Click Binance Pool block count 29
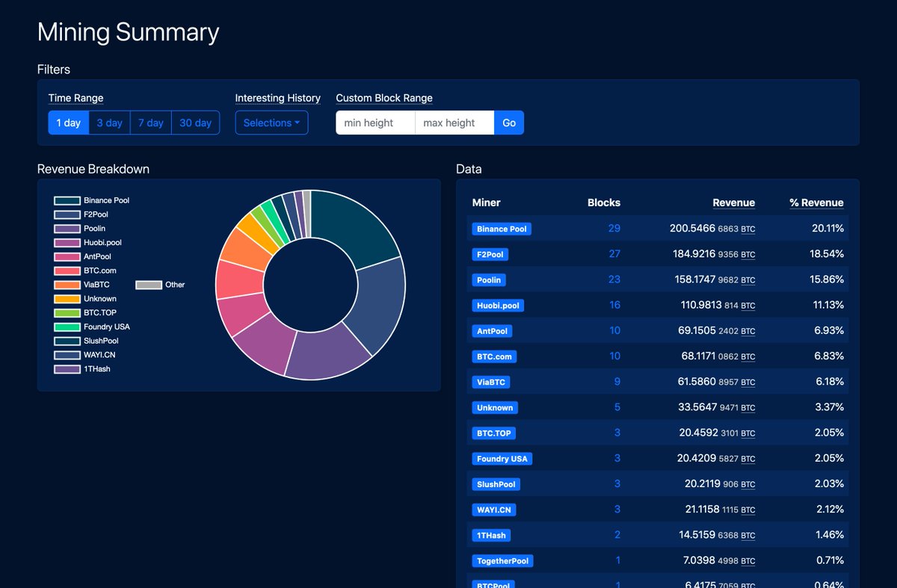Screen dimensions: 897x588 click(x=614, y=228)
